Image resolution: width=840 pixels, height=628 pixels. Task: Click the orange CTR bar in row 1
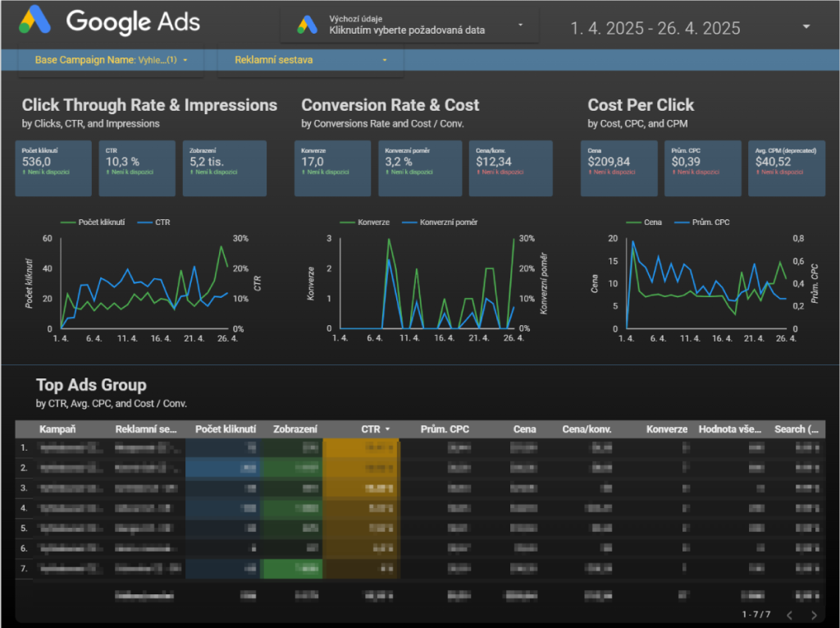coord(361,447)
